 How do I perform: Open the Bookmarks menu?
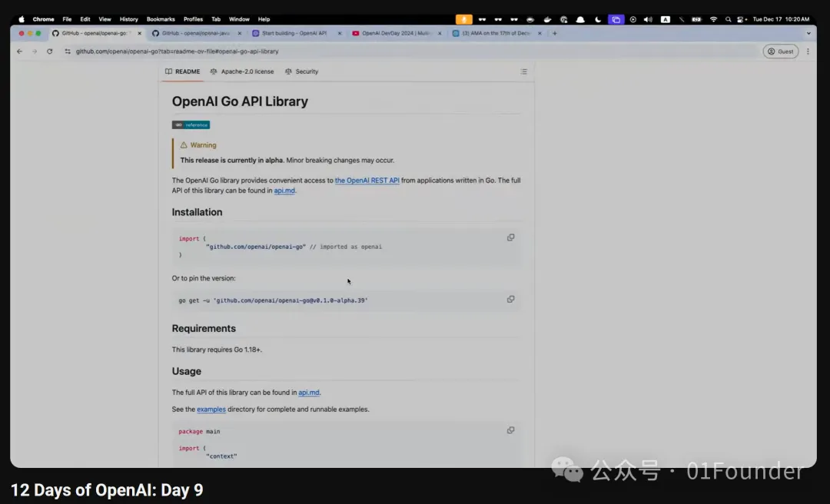(x=161, y=19)
